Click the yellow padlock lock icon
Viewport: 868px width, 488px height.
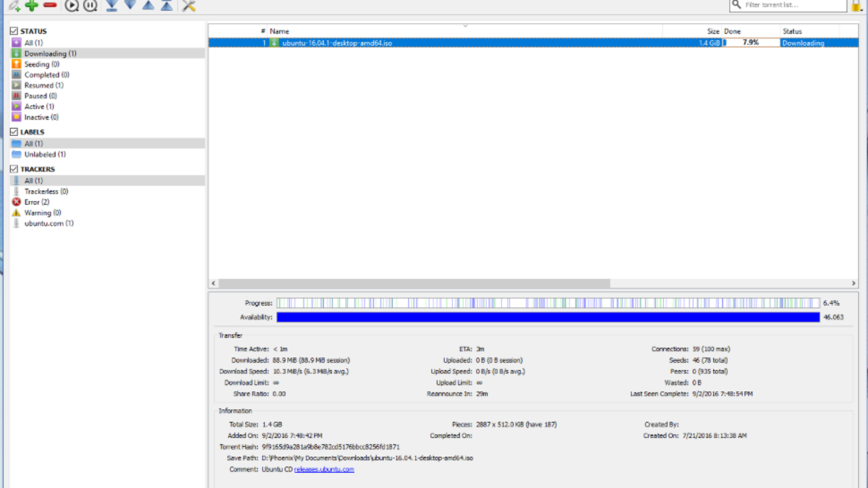click(x=857, y=5)
